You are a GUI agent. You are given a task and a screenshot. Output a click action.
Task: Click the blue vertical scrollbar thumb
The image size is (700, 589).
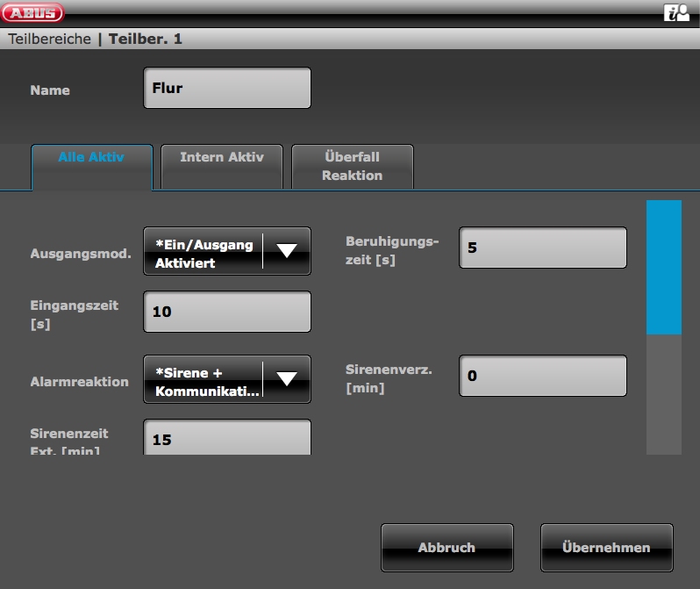pyautogui.click(x=663, y=267)
